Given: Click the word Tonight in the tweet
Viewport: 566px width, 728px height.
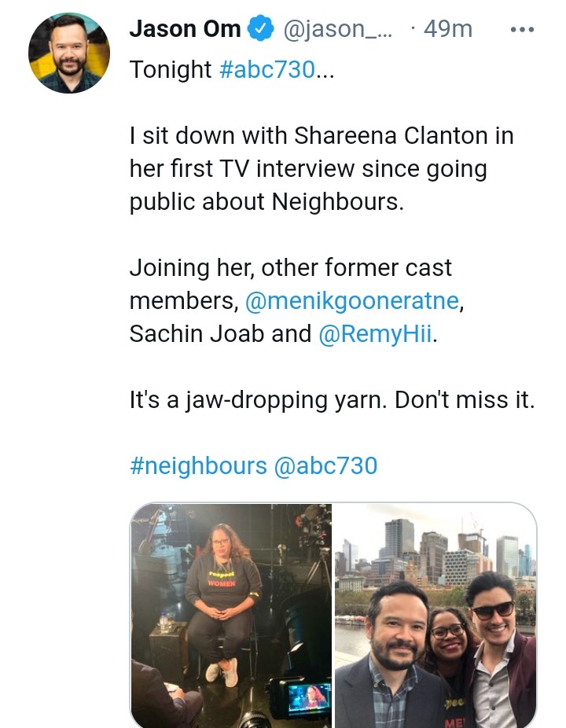Looking at the screenshot, I should [171, 70].
